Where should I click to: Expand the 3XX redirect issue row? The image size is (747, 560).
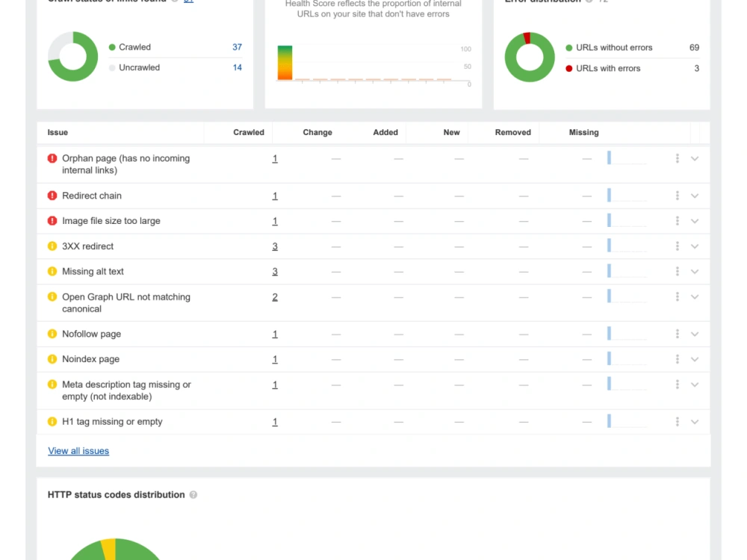tap(695, 246)
